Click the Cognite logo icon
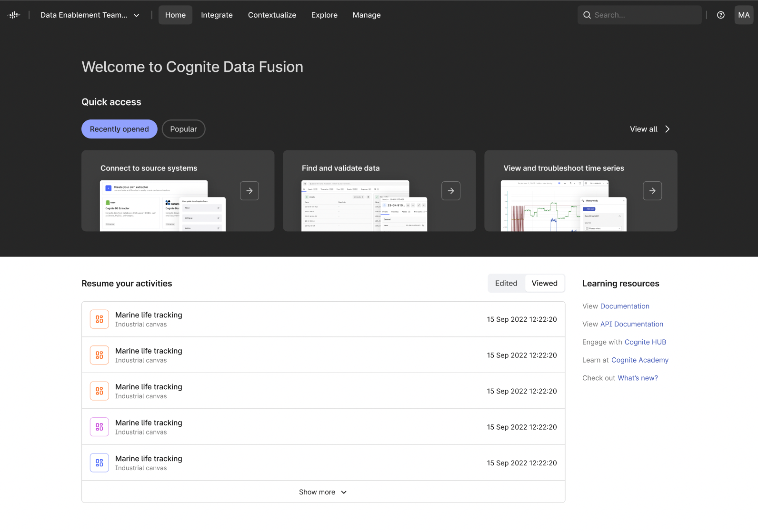The width and height of the screenshot is (758, 532). [x=14, y=15]
